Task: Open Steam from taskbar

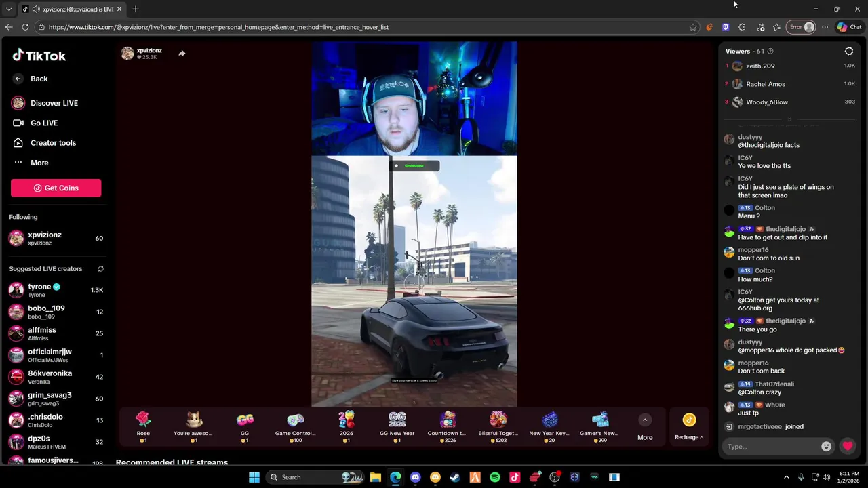Action: point(455,477)
